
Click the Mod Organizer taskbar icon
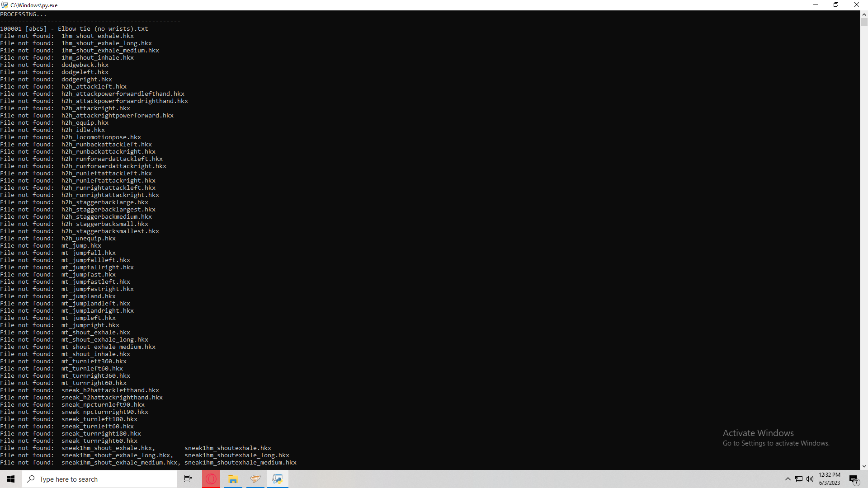pos(255,479)
